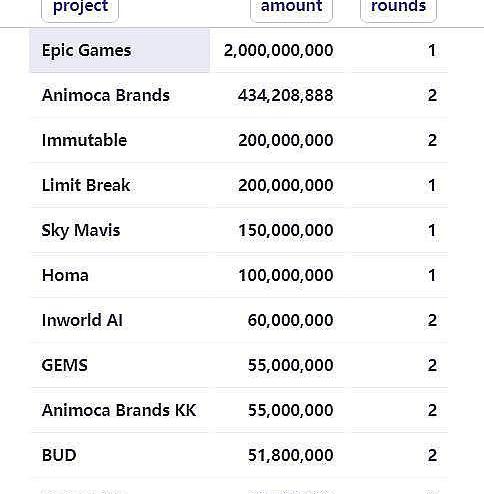Click the Homa project name
This screenshot has height=494, width=484.
point(65,275)
